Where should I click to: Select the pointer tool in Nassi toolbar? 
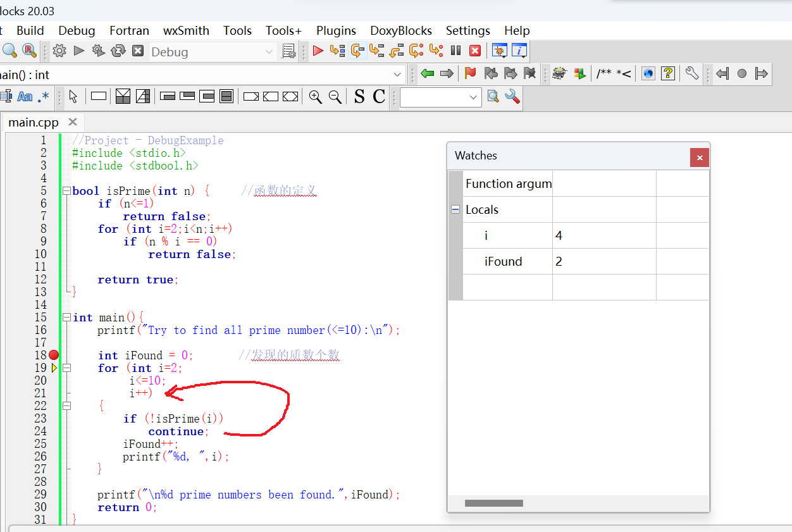[73, 96]
